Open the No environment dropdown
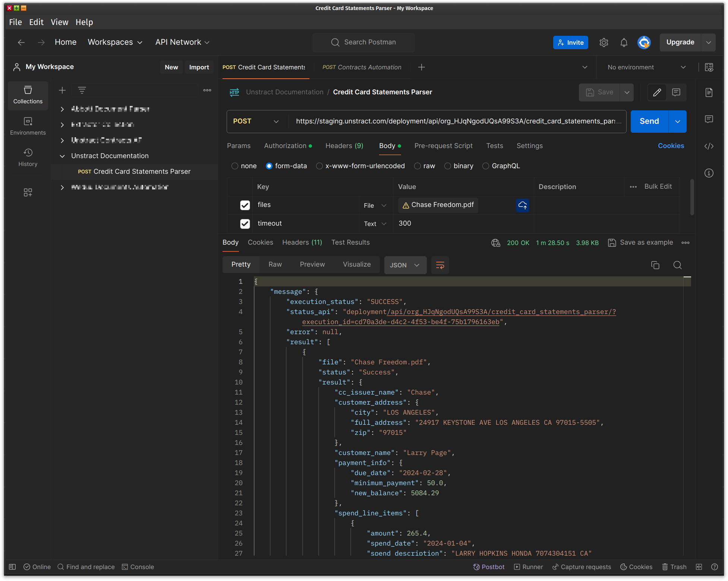Screen dimensions: 728x581 coord(647,67)
